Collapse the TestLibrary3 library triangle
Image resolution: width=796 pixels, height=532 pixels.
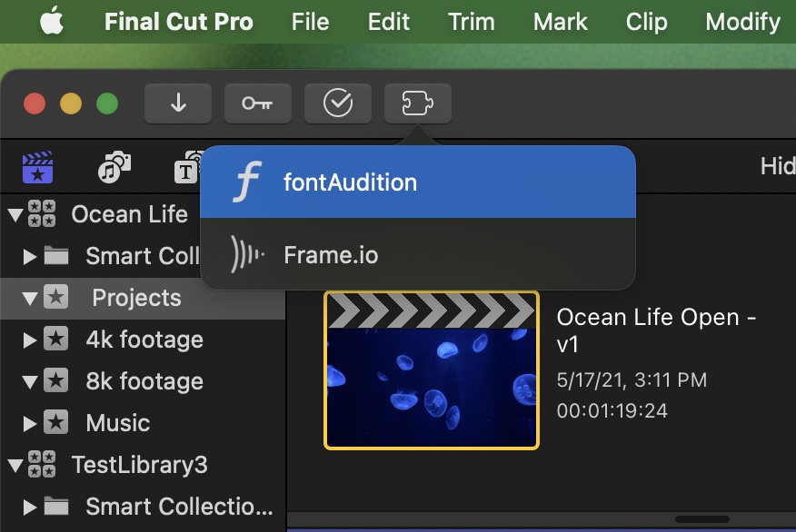click(x=15, y=467)
